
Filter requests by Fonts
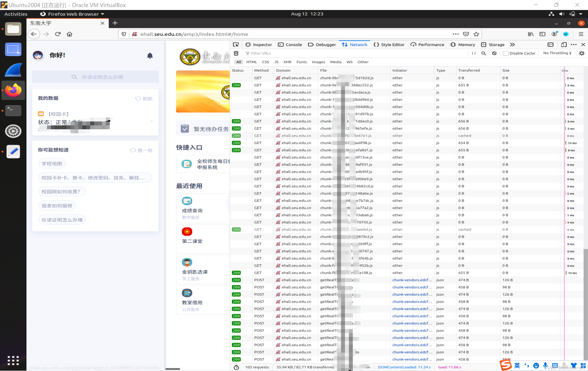(302, 62)
